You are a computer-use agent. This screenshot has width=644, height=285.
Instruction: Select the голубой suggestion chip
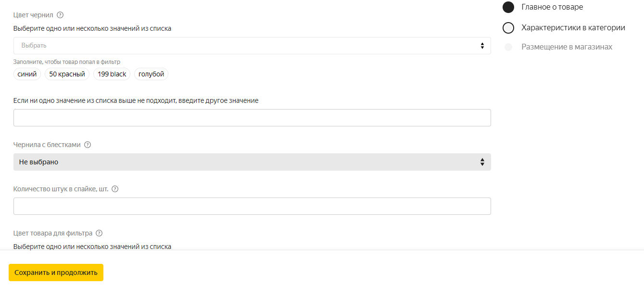pyautogui.click(x=152, y=74)
